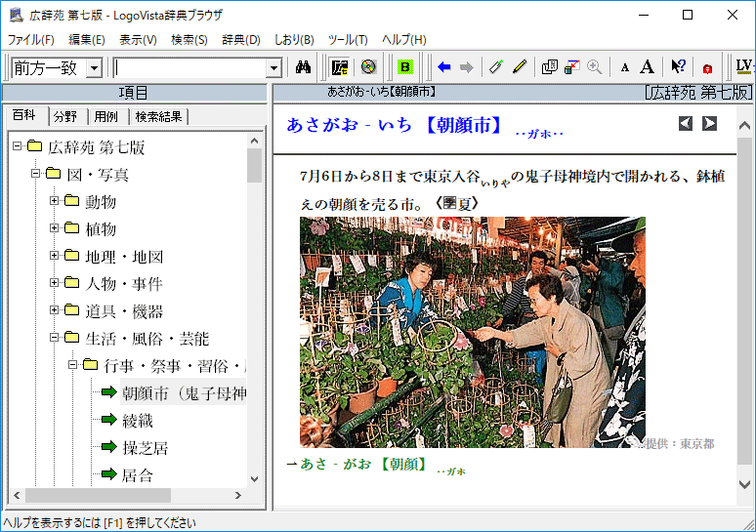Expand the 動物 folder
The width and height of the screenshot is (756, 532).
(x=54, y=200)
